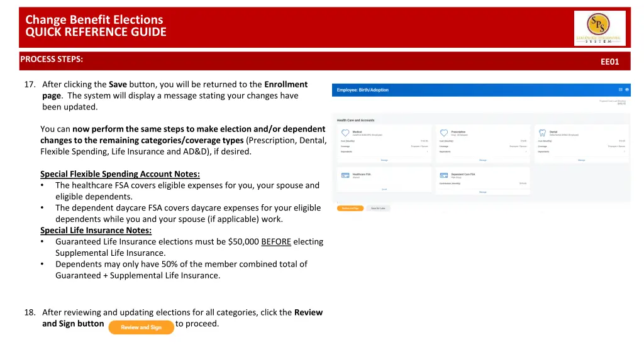Click the card icon beside Dependent Care FSA
The image size is (644, 362).
tap(444, 175)
